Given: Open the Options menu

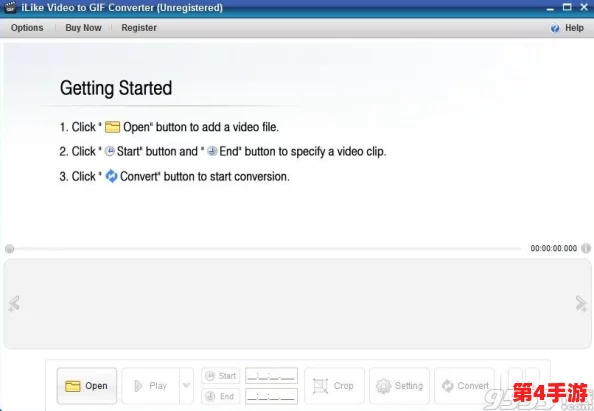Looking at the screenshot, I should point(27,28).
